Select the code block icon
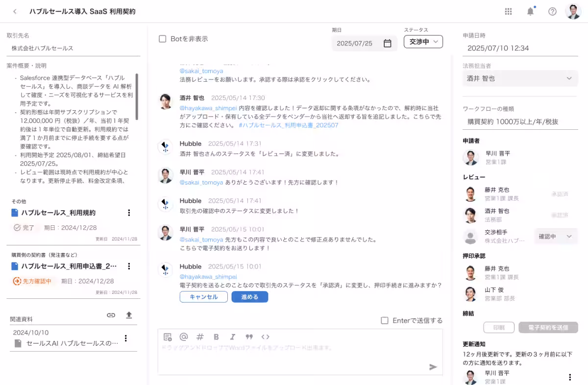This screenshot has width=588, height=385. pyautogui.click(x=265, y=337)
